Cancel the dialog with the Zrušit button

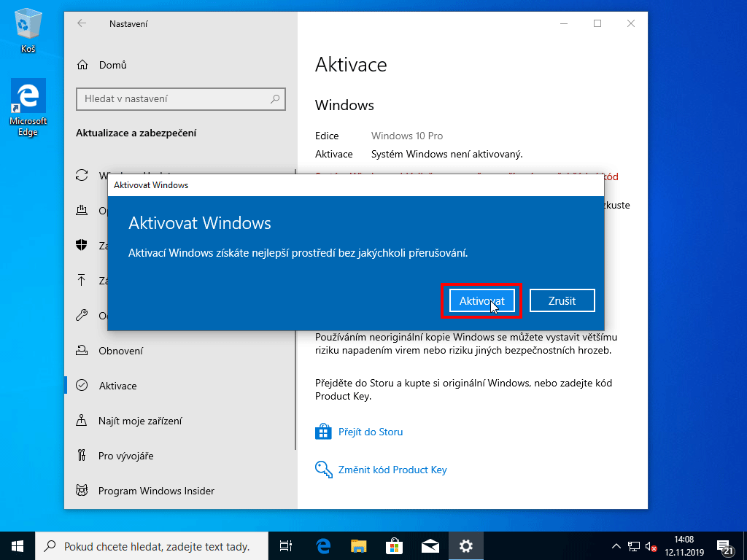(x=562, y=300)
